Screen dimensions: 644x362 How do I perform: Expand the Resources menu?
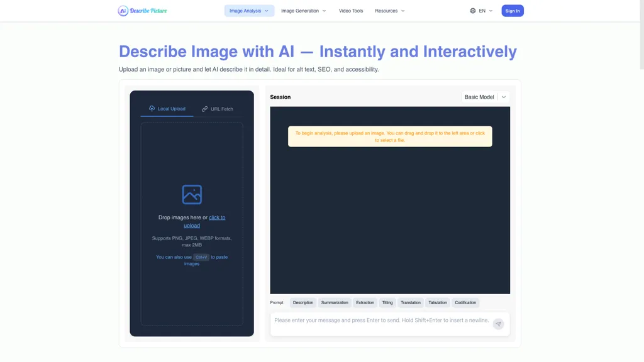click(x=390, y=11)
